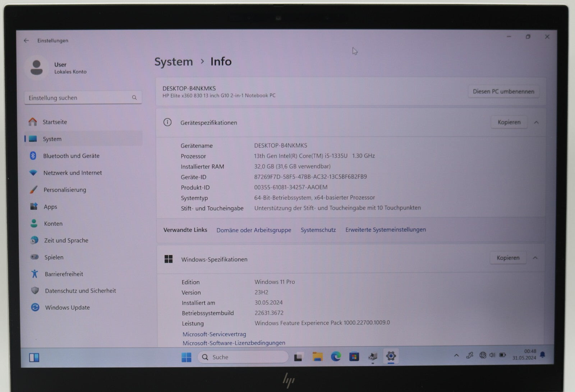Open Task View on the taskbar

[x=298, y=357]
